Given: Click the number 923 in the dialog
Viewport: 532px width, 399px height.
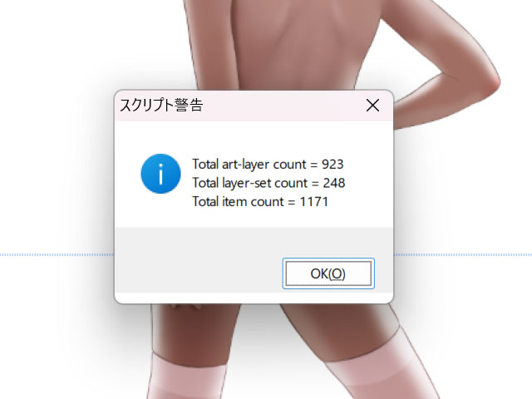Looking at the screenshot, I should click(332, 165).
